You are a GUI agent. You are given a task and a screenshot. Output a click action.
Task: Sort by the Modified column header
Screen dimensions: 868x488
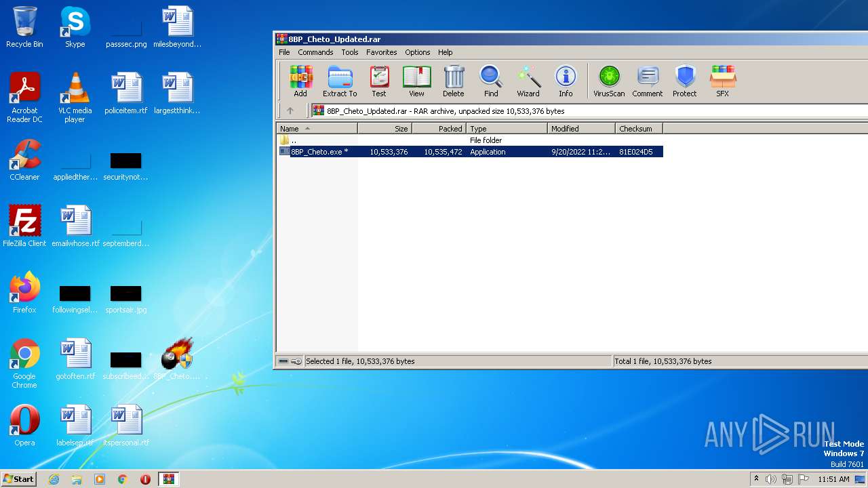point(581,128)
